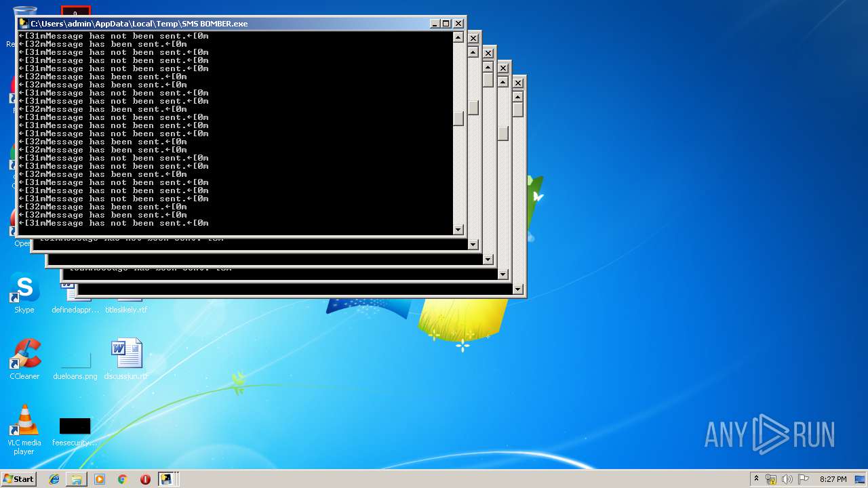Click the fourth console window's scroll-down arrow
868x488 pixels.
coord(503,274)
